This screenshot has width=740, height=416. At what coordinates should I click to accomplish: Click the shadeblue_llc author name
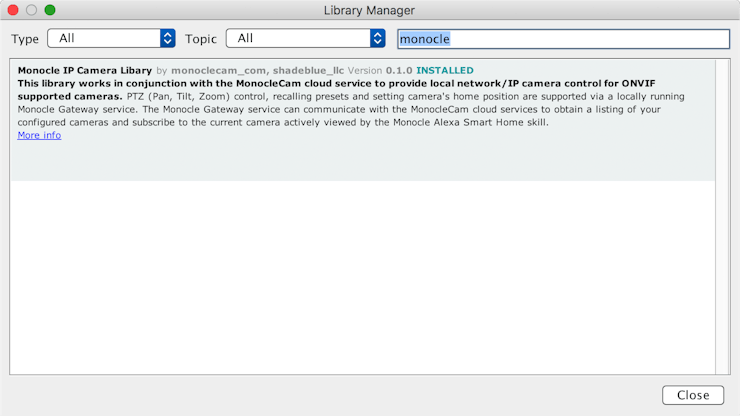pos(305,71)
